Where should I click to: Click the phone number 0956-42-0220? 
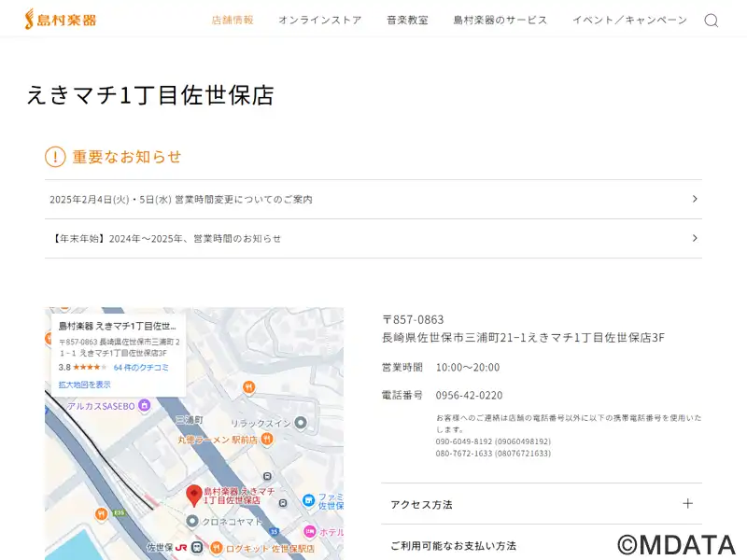(x=469, y=395)
